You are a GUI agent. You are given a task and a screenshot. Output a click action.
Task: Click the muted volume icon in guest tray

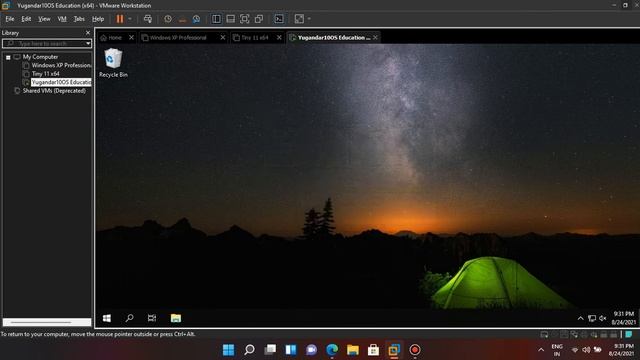click(x=602, y=318)
